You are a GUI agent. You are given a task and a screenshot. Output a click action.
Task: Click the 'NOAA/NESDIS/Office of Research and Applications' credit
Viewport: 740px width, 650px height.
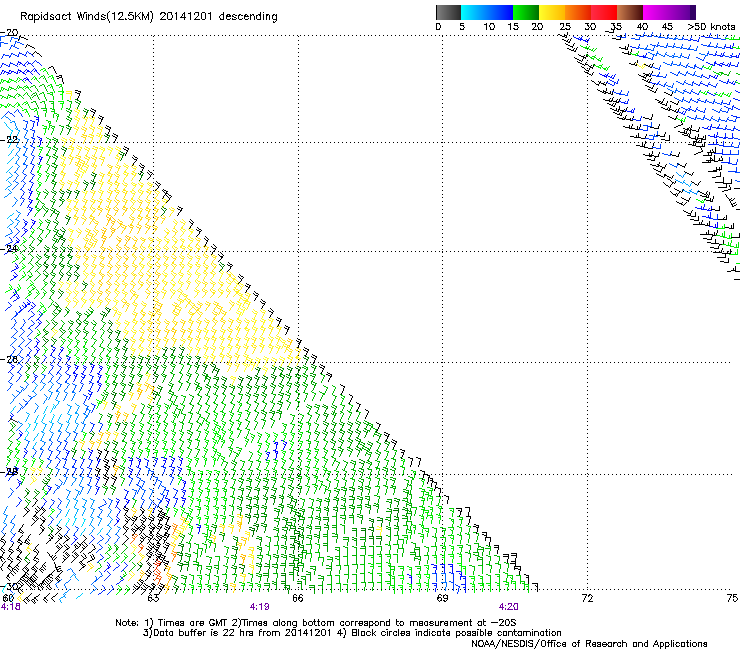pos(589,644)
